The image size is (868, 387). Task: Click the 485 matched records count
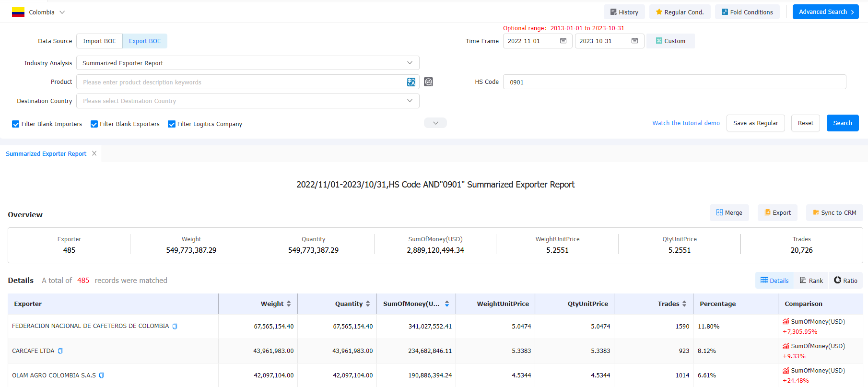83,281
